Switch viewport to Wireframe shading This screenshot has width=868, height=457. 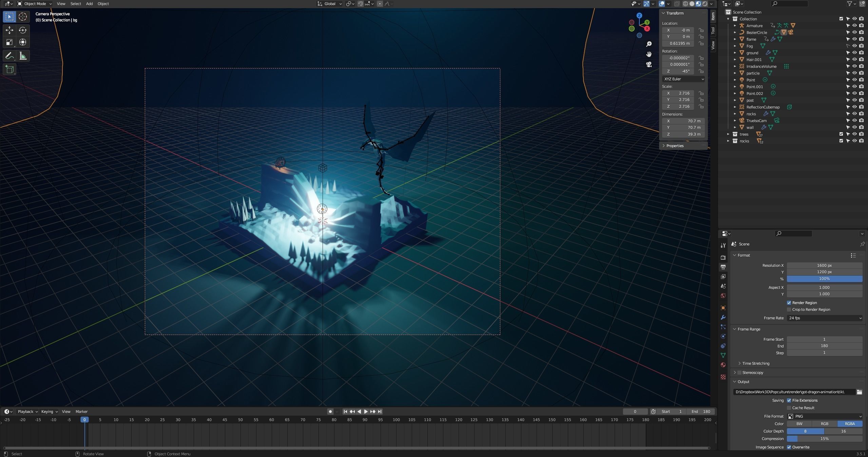[x=686, y=4]
